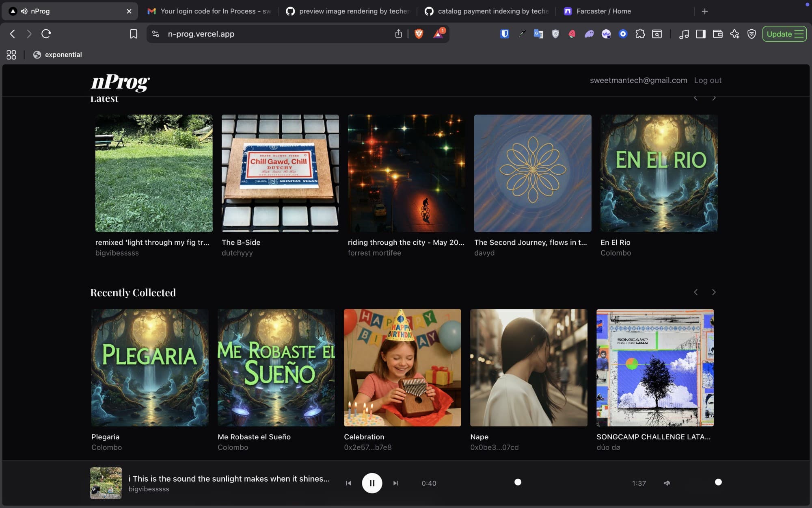Open the Brave VPN shield icon
Image resolution: width=812 pixels, height=508 pixels.
[x=752, y=34]
